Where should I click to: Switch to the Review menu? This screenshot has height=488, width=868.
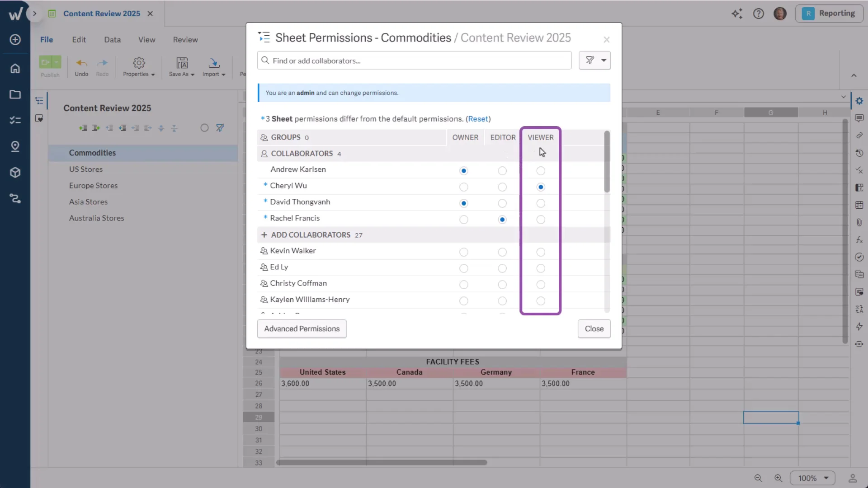coord(185,39)
